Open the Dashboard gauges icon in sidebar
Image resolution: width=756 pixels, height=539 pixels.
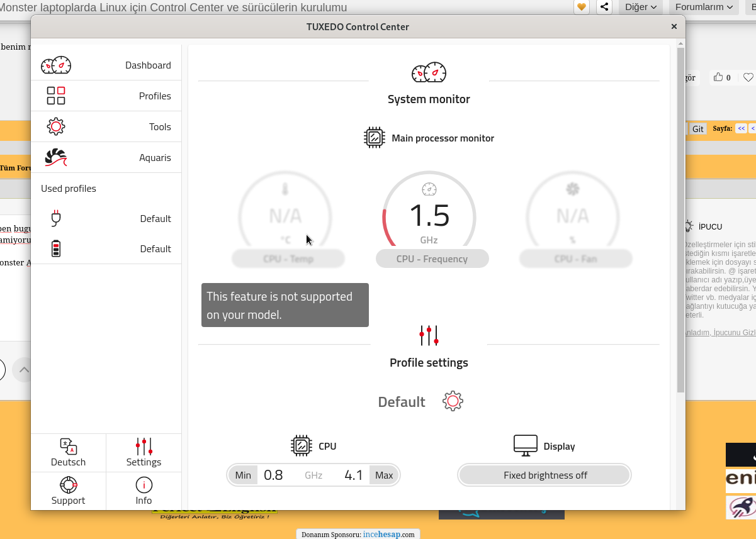56,65
